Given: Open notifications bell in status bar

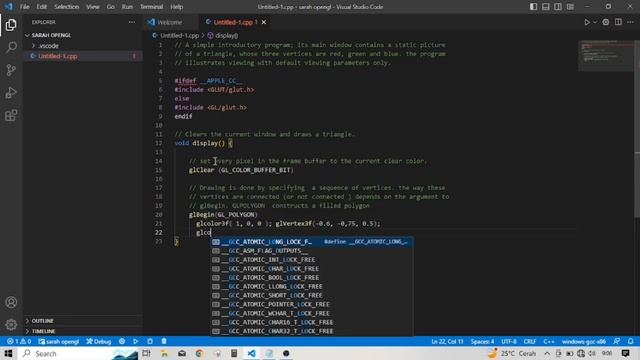Looking at the screenshot, I should coord(631,341).
